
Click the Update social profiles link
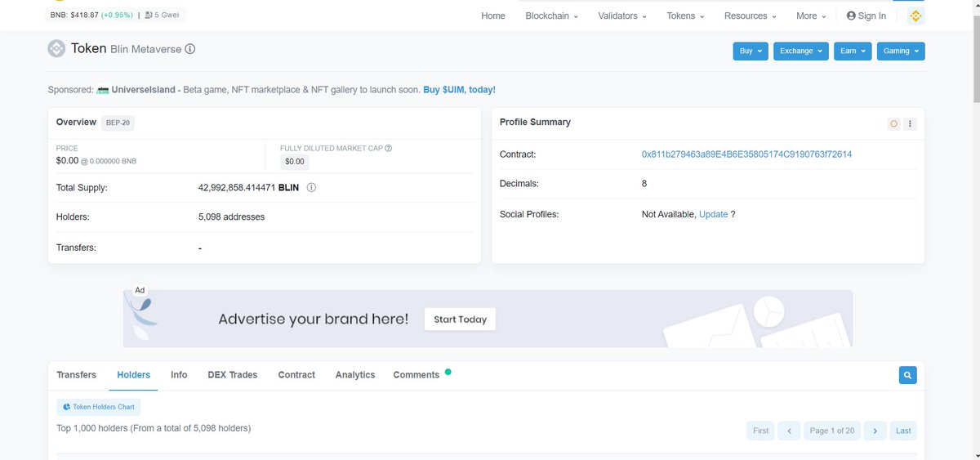[713, 214]
